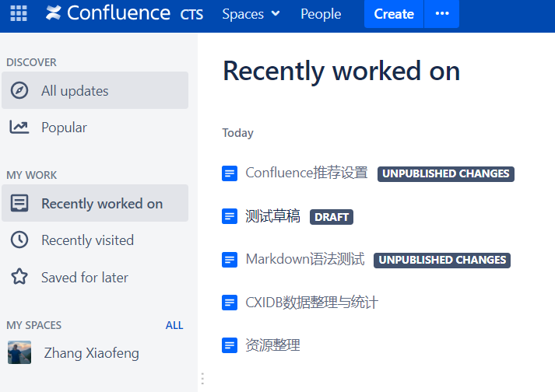The width and height of the screenshot is (555, 392).
Task: Click the Recently worked on sidebar icon
Action: pos(19,204)
